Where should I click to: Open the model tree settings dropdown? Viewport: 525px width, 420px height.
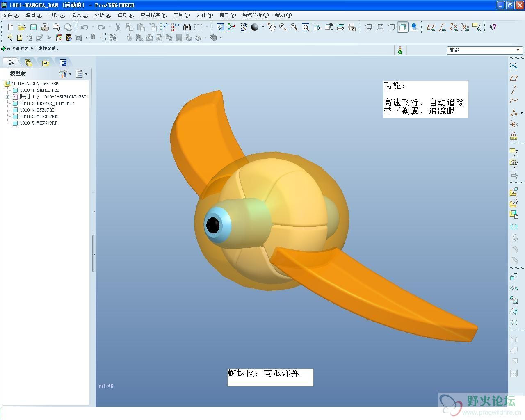65,74
